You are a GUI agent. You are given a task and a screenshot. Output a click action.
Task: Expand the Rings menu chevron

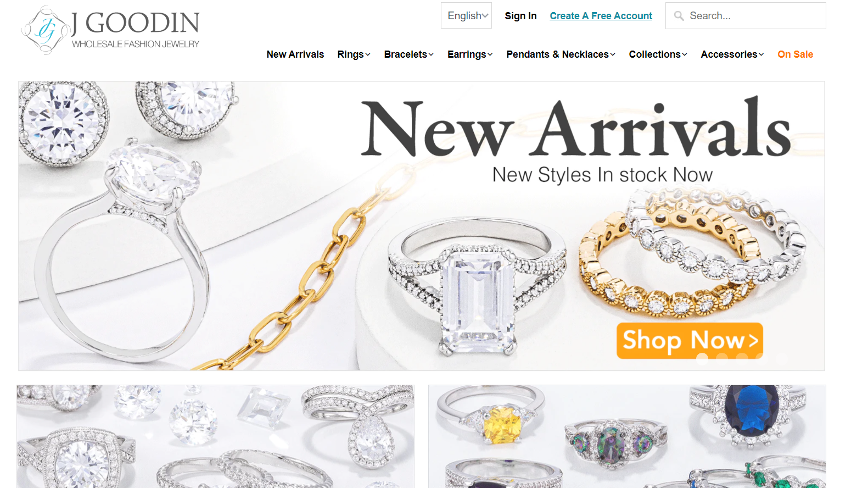pos(368,54)
